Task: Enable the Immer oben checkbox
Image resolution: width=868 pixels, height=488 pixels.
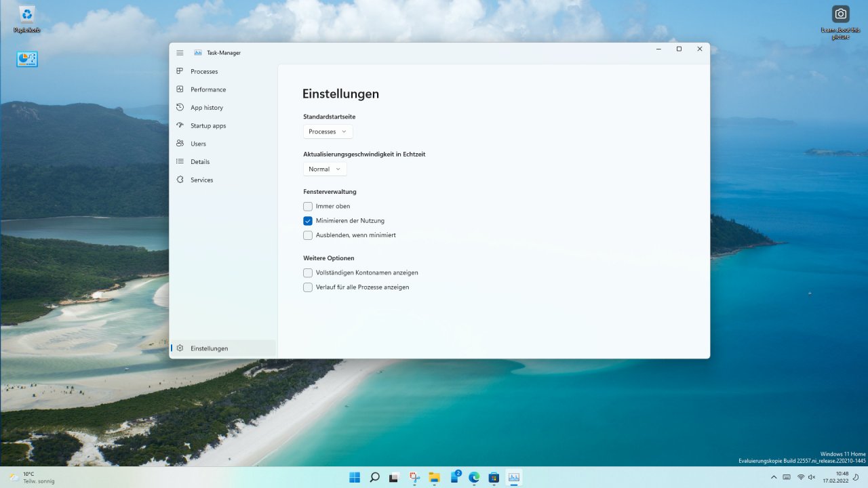Action: [308, 206]
